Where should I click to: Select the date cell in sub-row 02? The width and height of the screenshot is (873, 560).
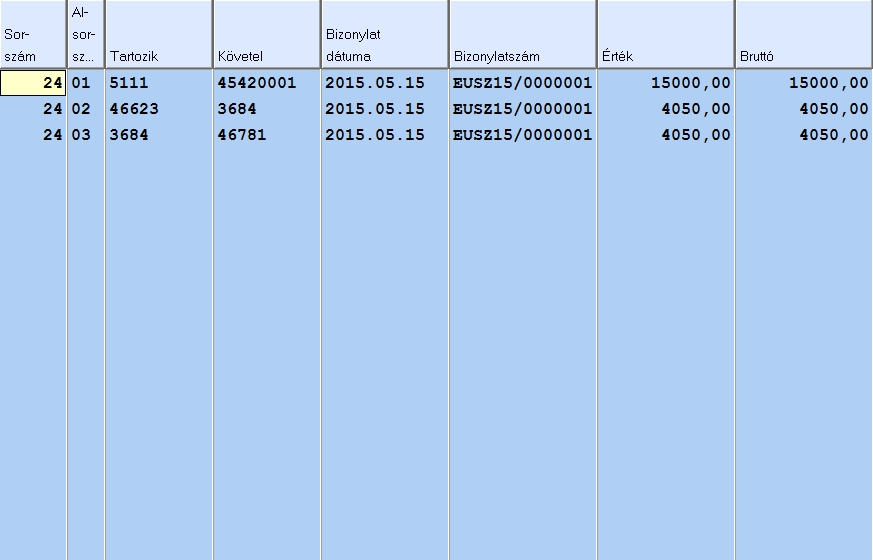pyautogui.click(x=375, y=109)
